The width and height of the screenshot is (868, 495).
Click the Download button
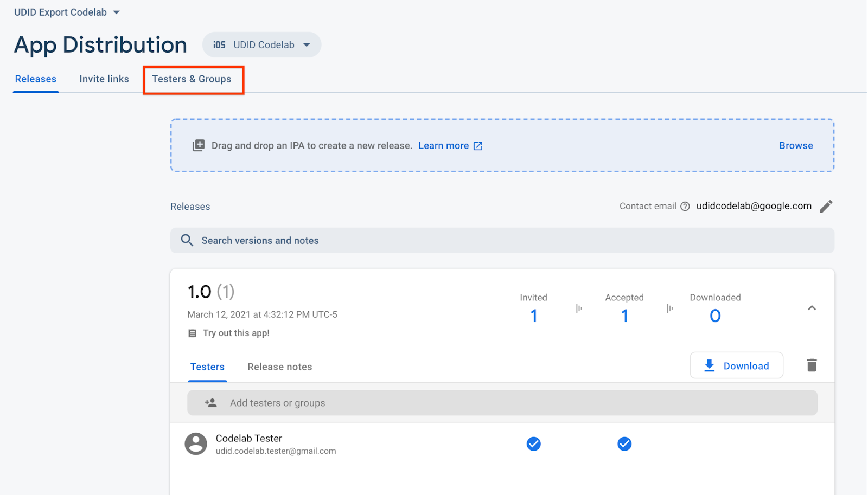[x=736, y=366]
